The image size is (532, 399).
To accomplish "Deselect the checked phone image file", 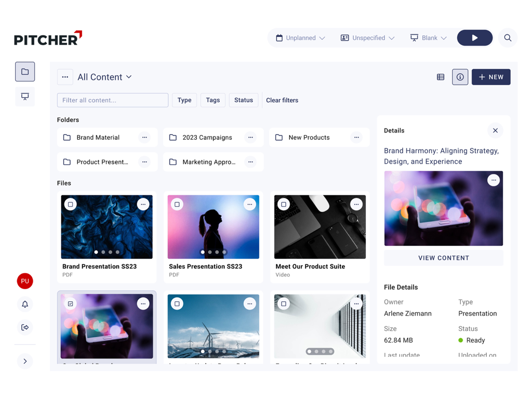I will coord(70,303).
